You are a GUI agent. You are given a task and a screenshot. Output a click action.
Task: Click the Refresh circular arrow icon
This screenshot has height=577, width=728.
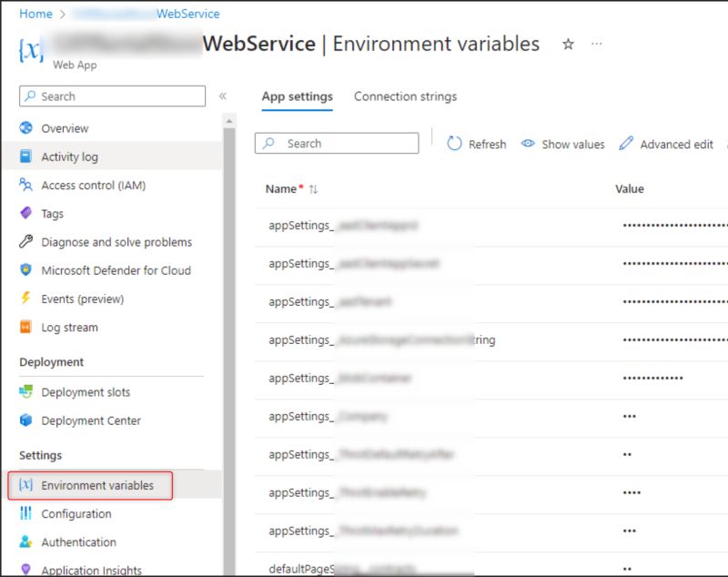454,144
